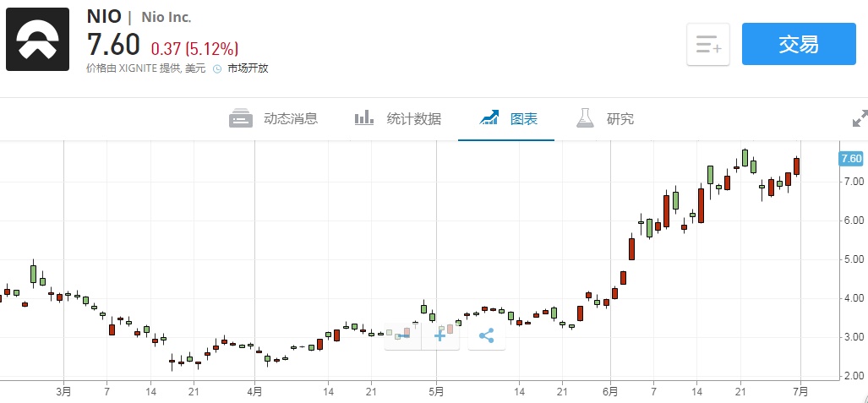Viewport: 868px width, 403px height.
Task: Open the 统计数据 statistics tab
Action: click(x=397, y=118)
